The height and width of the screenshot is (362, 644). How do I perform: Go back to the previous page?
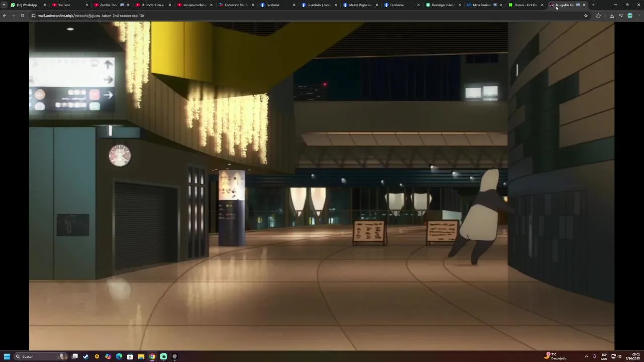[4, 16]
